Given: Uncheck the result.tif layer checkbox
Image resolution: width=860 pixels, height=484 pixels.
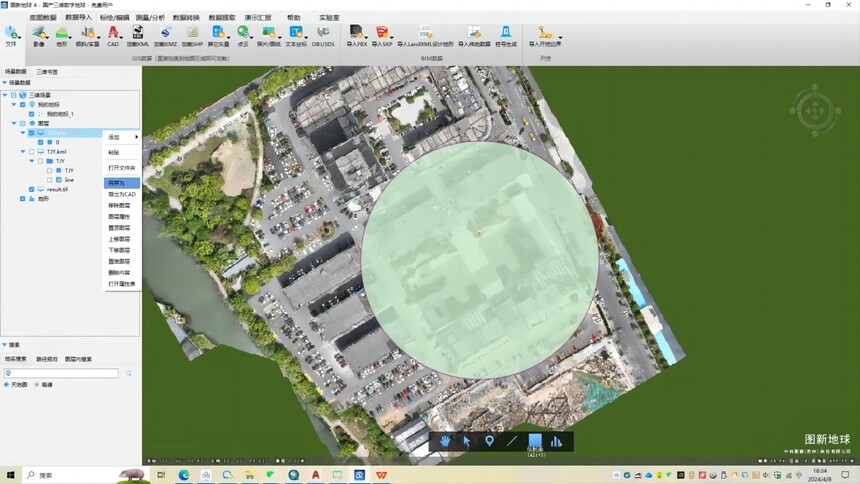Looking at the screenshot, I should pyautogui.click(x=32, y=189).
